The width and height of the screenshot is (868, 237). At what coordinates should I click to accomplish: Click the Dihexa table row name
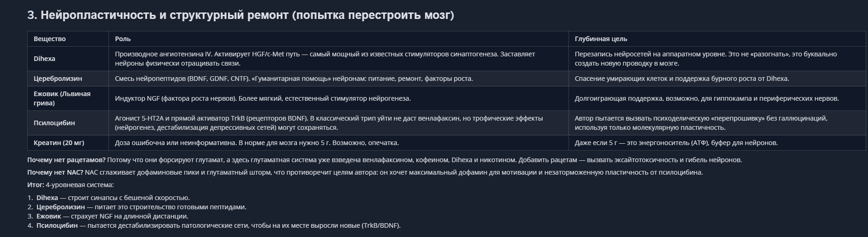tap(44, 59)
